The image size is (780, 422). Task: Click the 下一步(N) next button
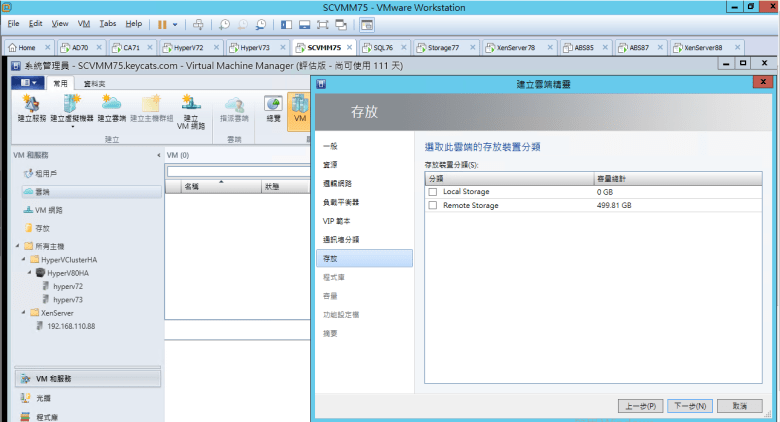[x=688, y=406]
